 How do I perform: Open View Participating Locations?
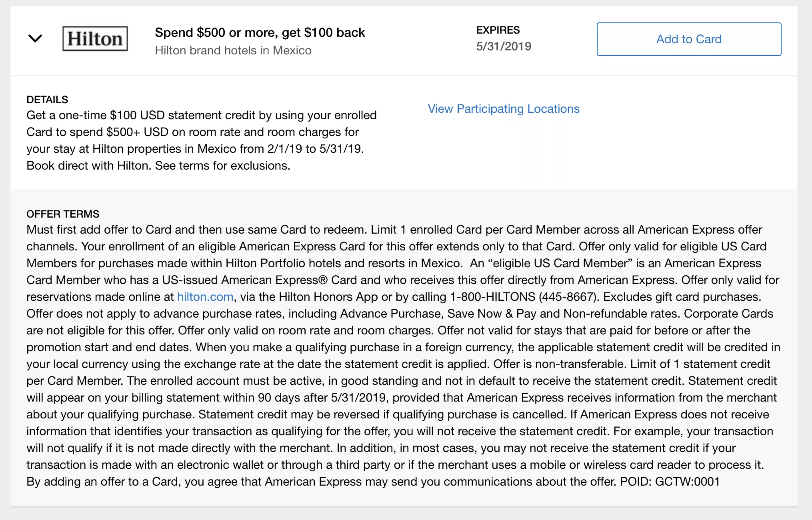503,108
